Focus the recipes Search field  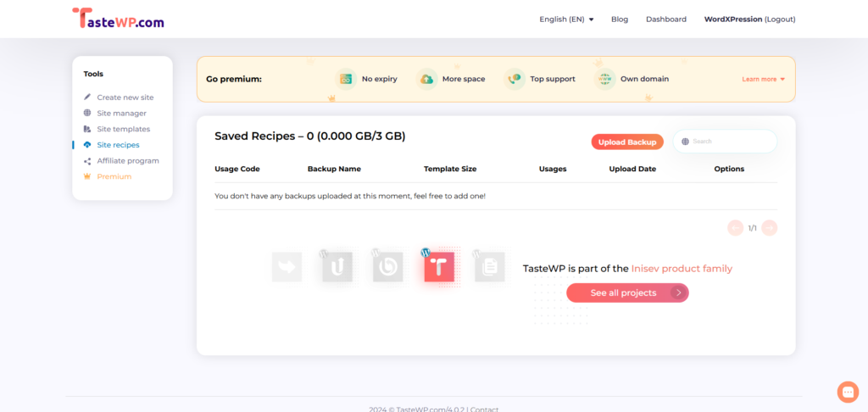pyautogui.click(x=725, y=142)
